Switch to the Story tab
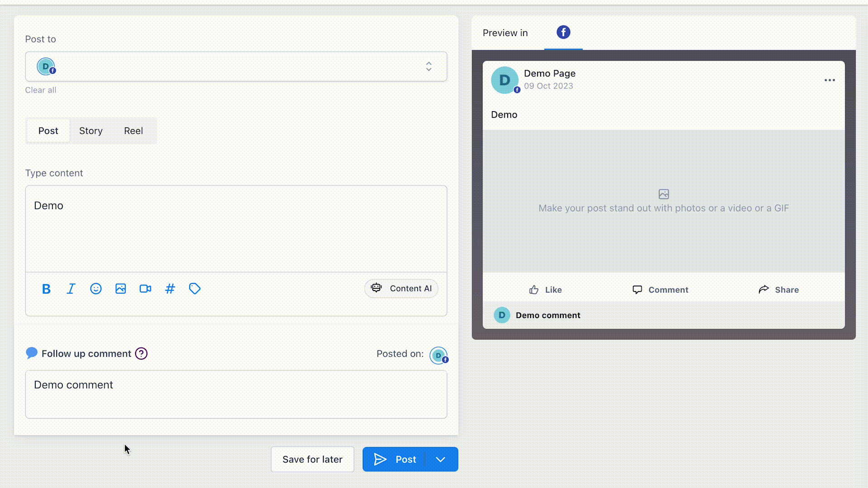Image resolution: width=868 pixels, height=488 pixels. pos(91,131)
